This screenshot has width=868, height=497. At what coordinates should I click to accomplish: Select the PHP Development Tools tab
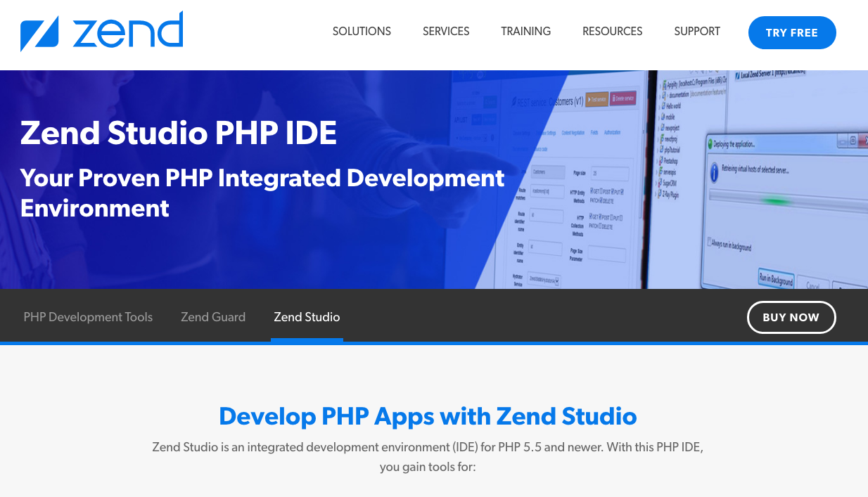pos(88,317)
